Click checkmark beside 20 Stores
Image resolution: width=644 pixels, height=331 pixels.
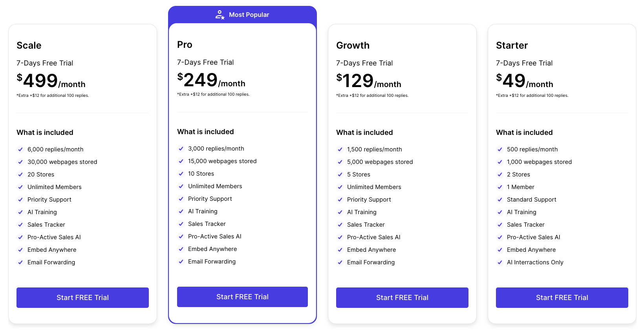coord(20,175)
